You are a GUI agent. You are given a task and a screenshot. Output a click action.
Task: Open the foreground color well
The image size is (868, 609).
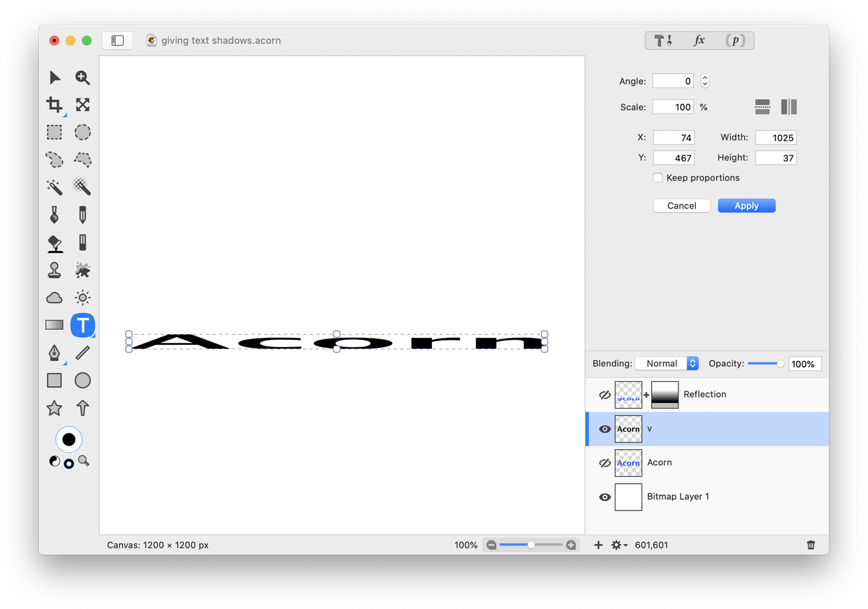click(x=69, y=439)
